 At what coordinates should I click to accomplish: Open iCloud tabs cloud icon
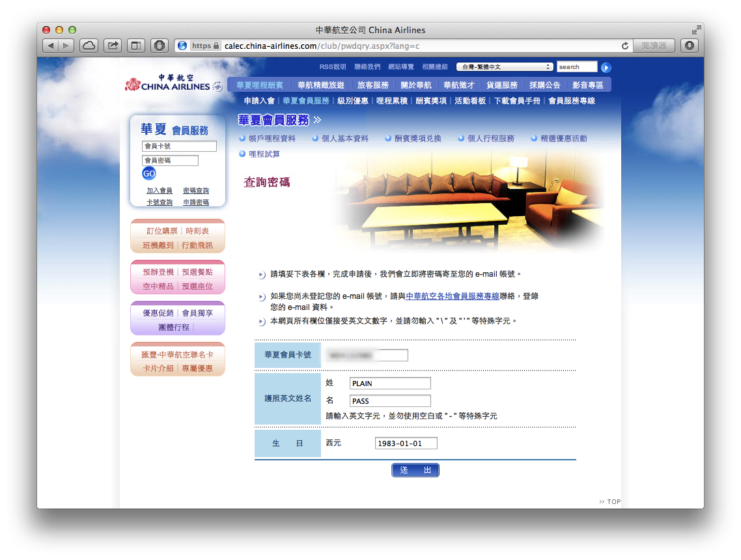tap(89, 46)
